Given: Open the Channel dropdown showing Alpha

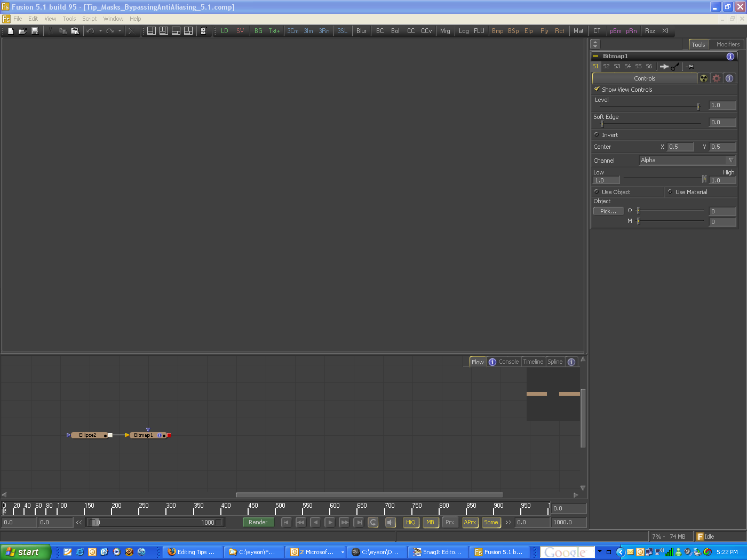Looking at the screenshot, I should [688, 160].
